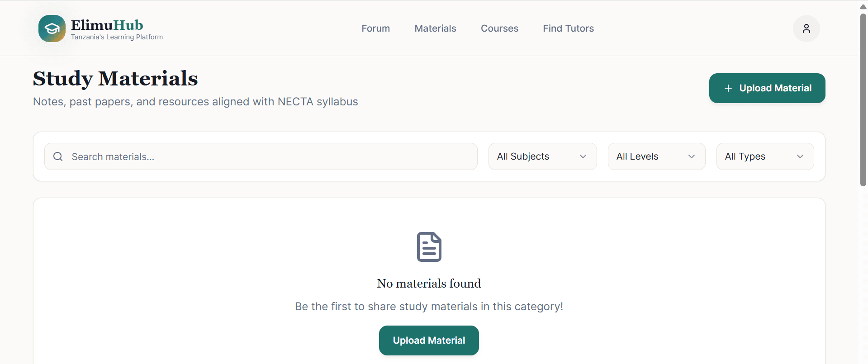868x364 pixels.
Task: Navigate to Find Tutors
Action: coord(568,28)
